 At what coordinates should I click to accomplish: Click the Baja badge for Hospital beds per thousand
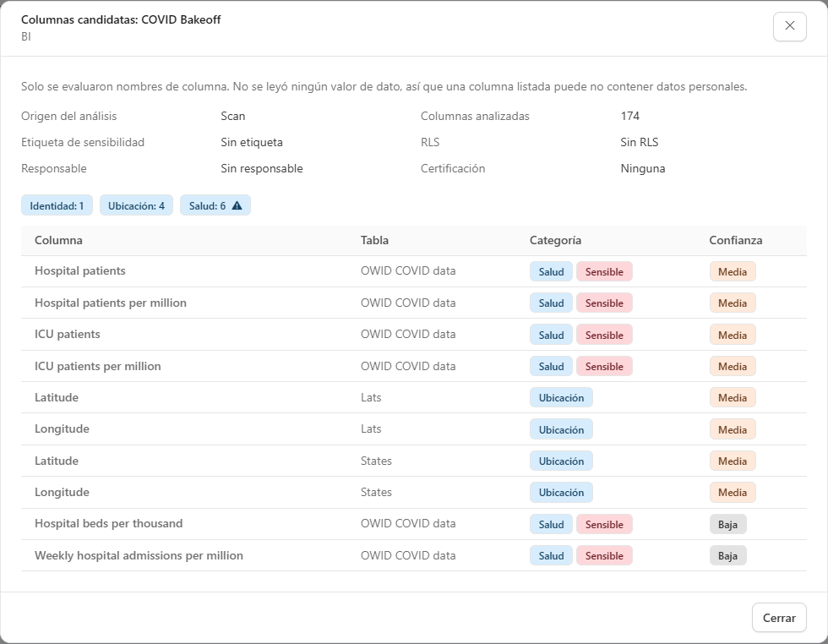727,524
